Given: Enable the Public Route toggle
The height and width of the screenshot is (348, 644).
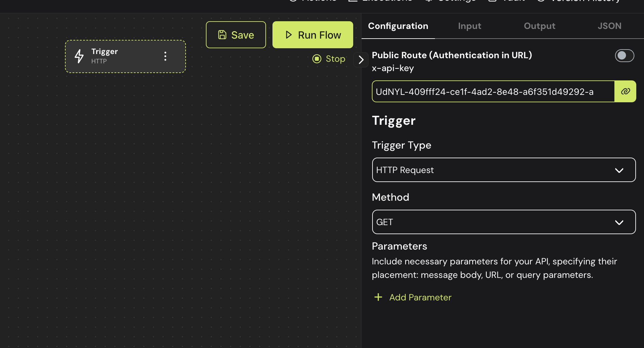Looking at the screenshot, I should point(624,56).
